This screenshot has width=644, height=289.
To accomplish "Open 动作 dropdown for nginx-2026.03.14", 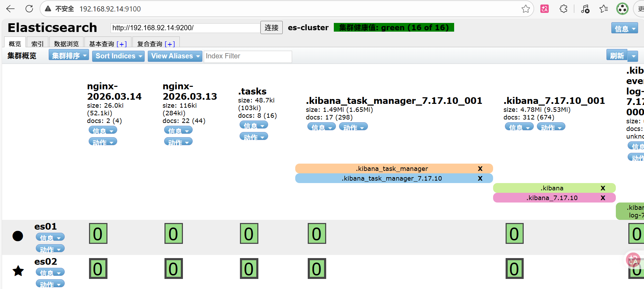I will coord(103,142).
